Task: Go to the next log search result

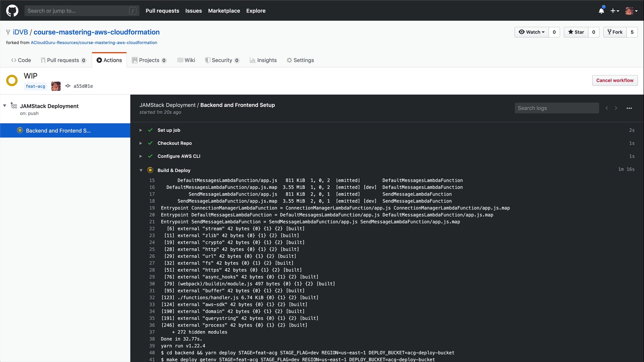Action: 616,108
